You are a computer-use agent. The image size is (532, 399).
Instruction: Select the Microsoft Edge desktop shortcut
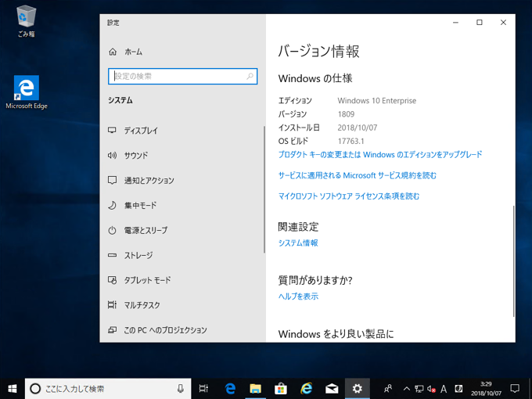point(27,92)
